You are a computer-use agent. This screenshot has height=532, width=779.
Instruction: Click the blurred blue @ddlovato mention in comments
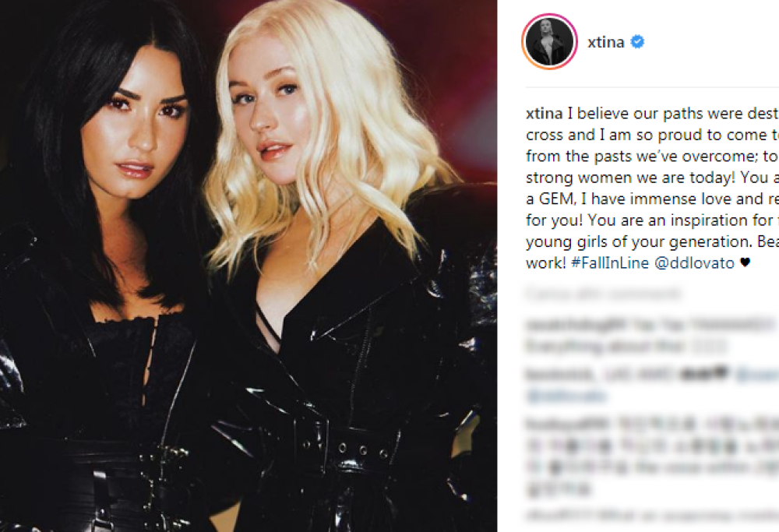click(x=566, y=396)
